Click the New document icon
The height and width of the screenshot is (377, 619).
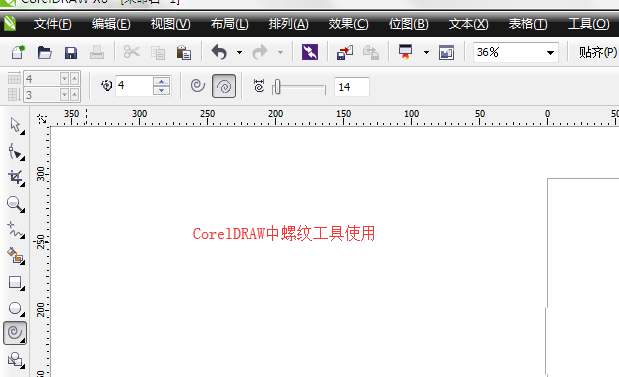18,52
